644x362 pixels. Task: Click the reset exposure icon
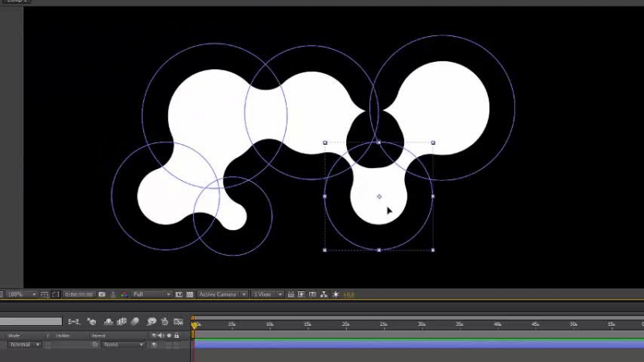(336, 294)
